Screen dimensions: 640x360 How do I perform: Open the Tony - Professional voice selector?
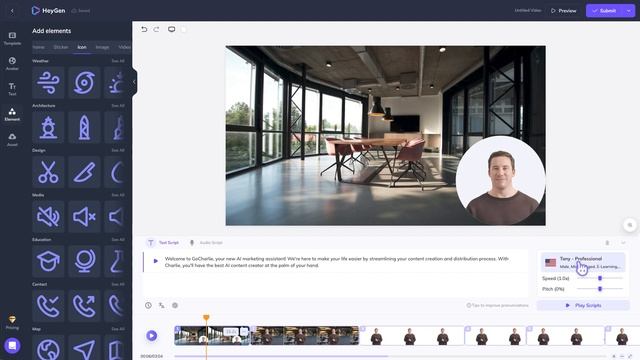[x=583, y=262]
